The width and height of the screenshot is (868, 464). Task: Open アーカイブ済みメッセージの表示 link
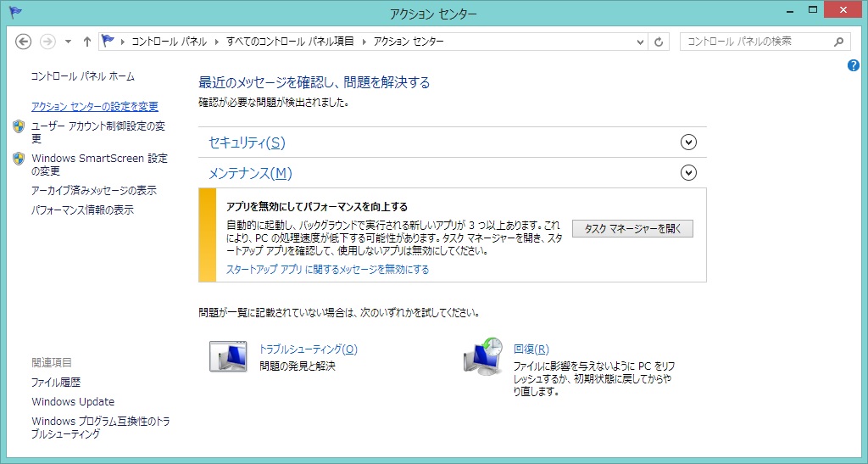click(94, 191)
